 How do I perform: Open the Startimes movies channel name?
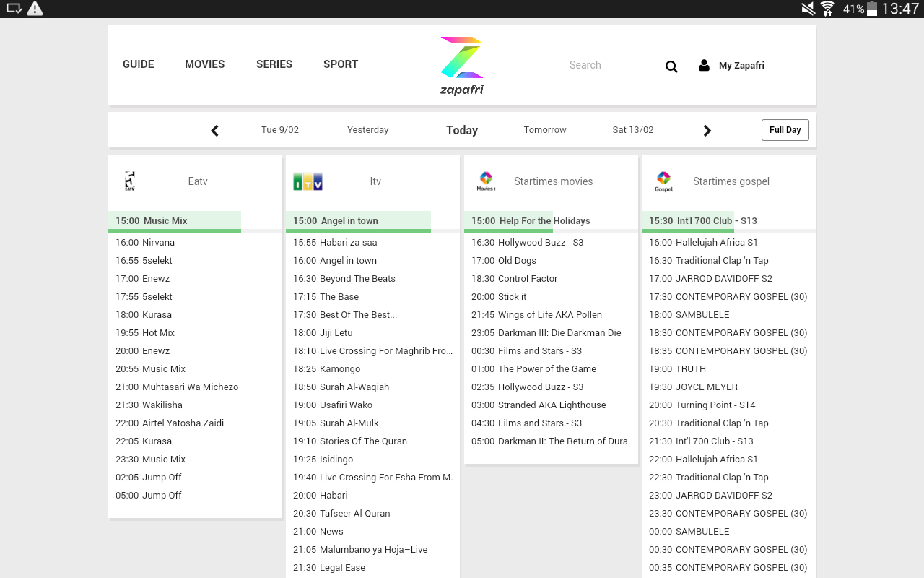pyautogui.click(x=554, y=181)
